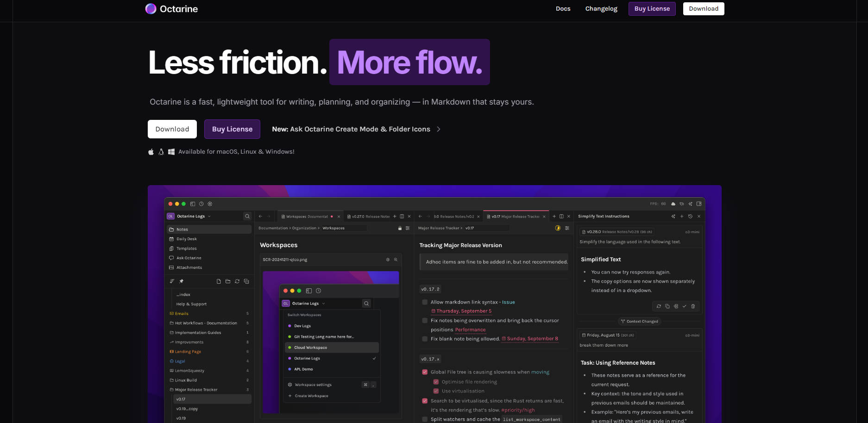Screen dimensions: 868x423
Task: Click the yellow half-circle progress indicator
Action: 558,228
